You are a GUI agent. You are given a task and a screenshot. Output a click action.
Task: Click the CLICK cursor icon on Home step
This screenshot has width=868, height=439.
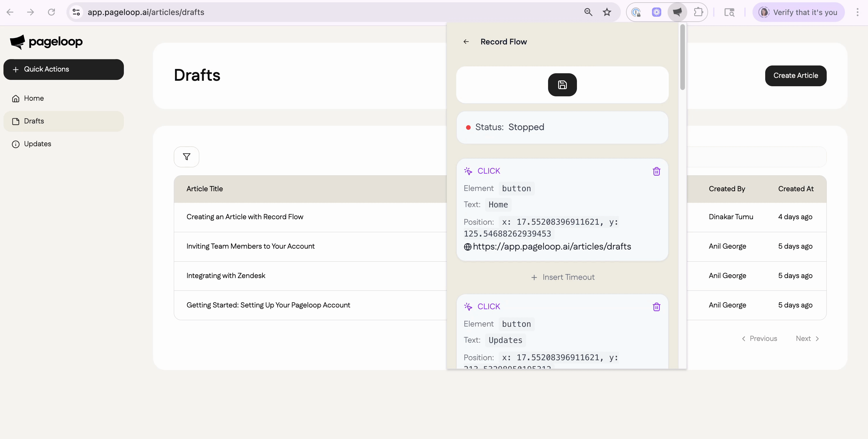(468, 171)
